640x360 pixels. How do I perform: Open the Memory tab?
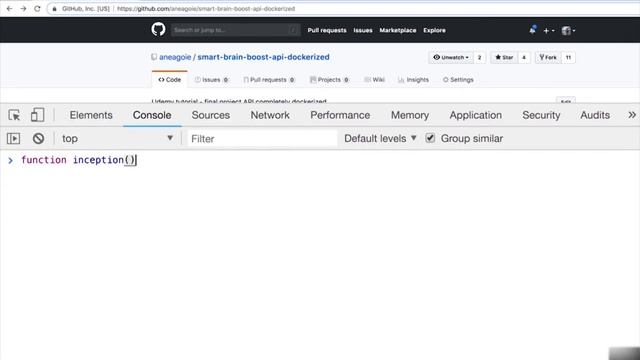410,115
